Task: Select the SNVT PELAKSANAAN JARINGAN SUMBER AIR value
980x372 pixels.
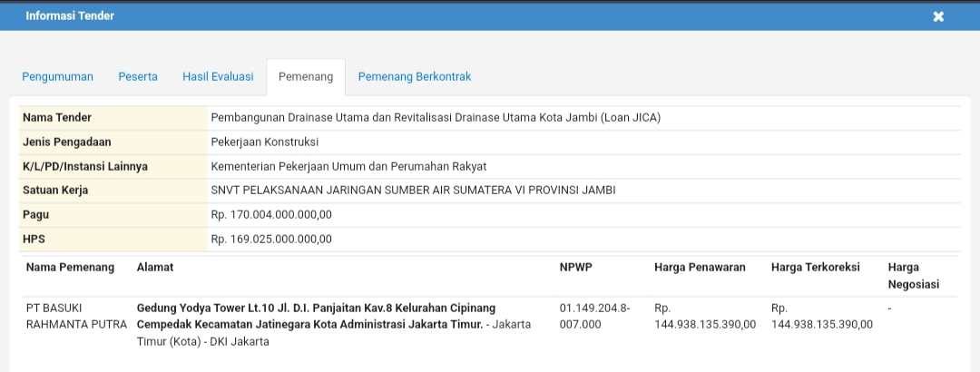Action: coord(413,190)
